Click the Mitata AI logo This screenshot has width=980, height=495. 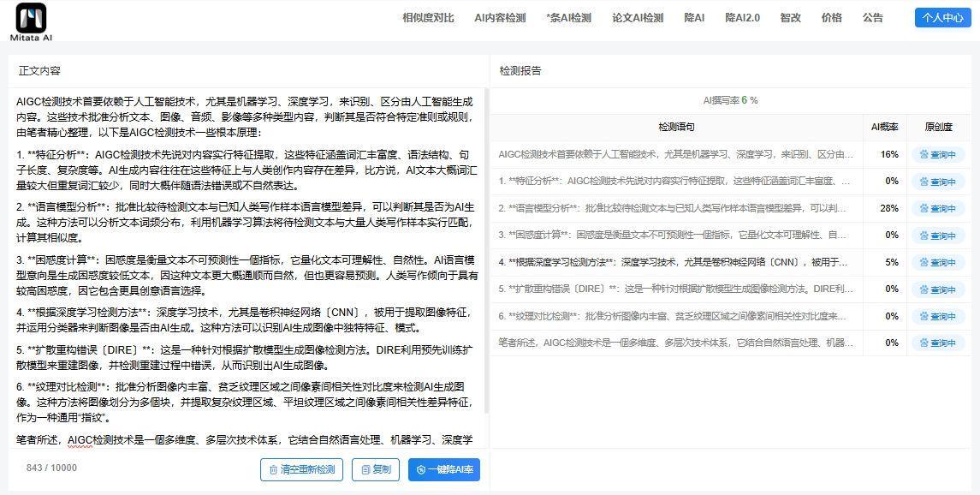point(31,21)
